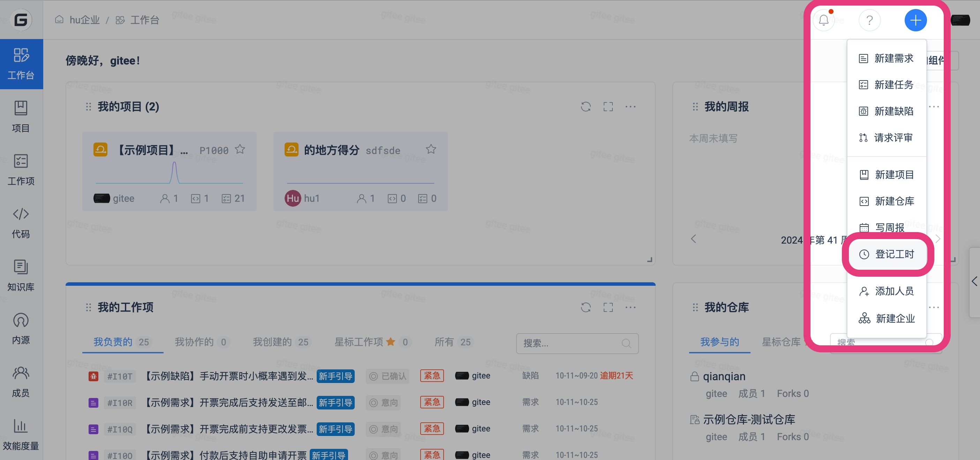Screen dimensions: 980x460
Task: Open 我的项目 more options menu
Action: pos(631,106)
